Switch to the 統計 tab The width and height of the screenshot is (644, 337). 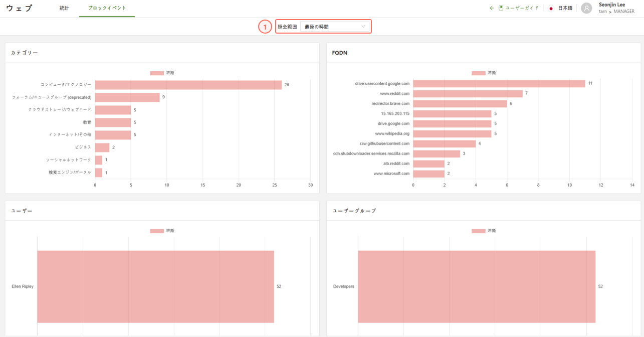(x=64, y=9)
